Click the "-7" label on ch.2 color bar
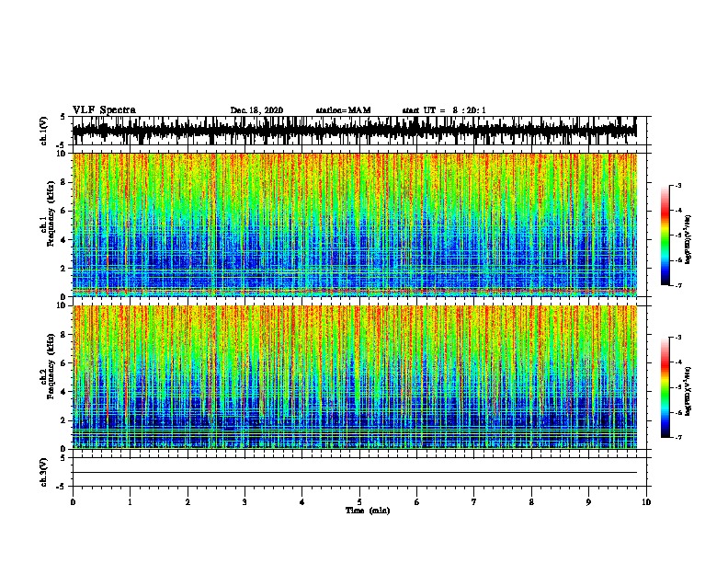This screenshot has width=728, height=563. click(x=677, y=437)
